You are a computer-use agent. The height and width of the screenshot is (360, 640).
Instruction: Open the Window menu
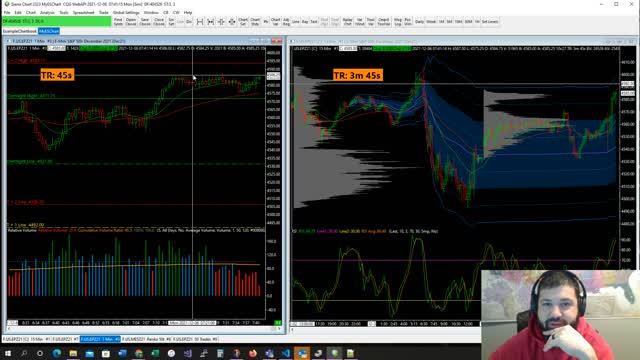click(151, 13)
